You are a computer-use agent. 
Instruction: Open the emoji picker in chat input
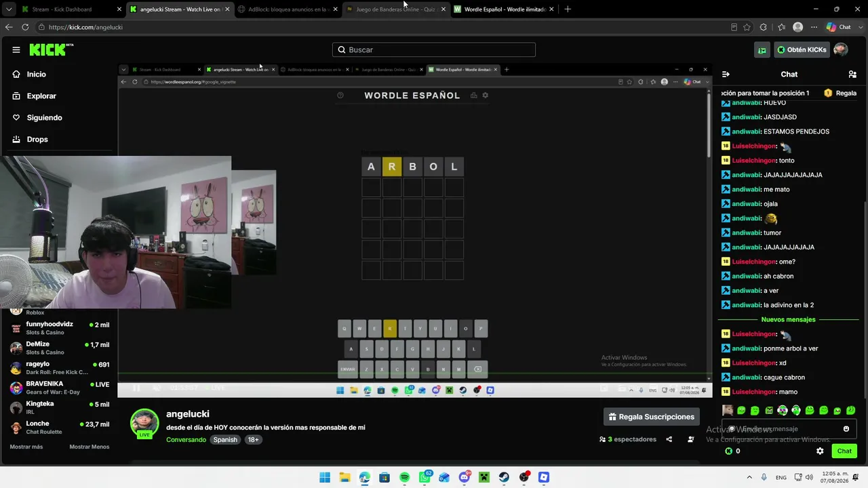[x=846, y=429]
